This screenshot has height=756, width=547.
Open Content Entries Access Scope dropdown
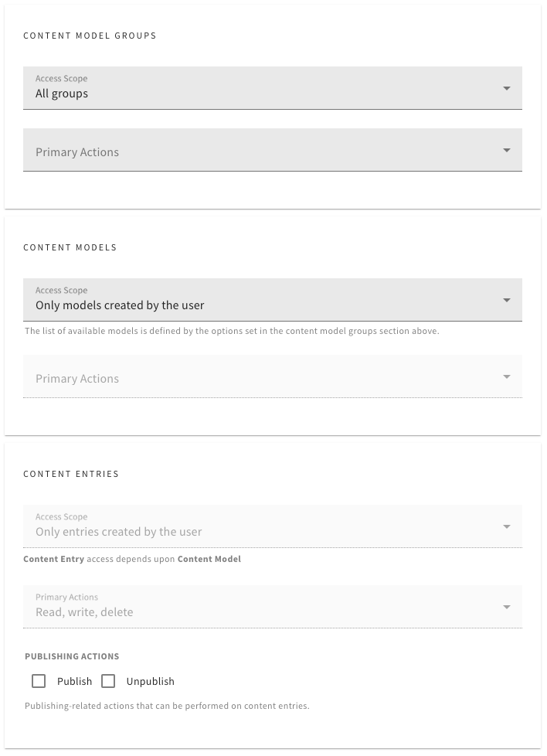pyautogui.click(x=272, y=526)
